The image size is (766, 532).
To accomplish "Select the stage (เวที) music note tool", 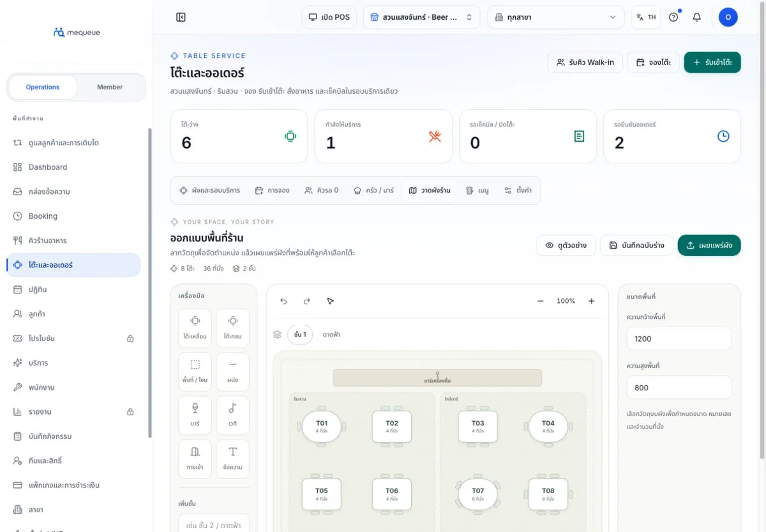I will [x=233, y=415].
